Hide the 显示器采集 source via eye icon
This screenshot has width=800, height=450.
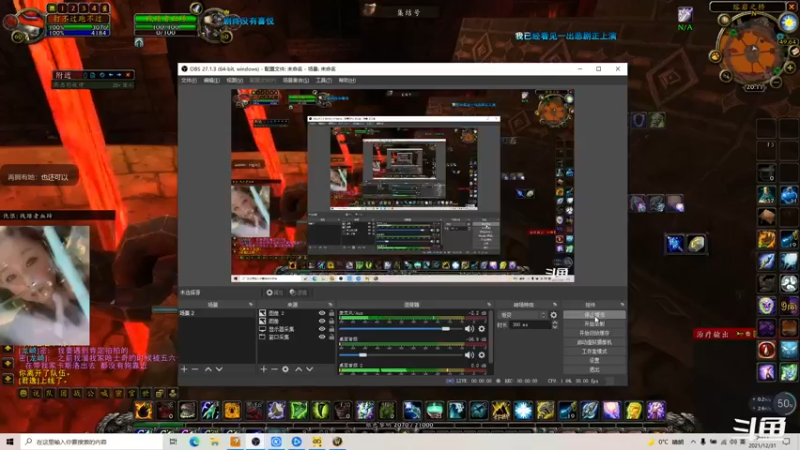tap(321, 329)
